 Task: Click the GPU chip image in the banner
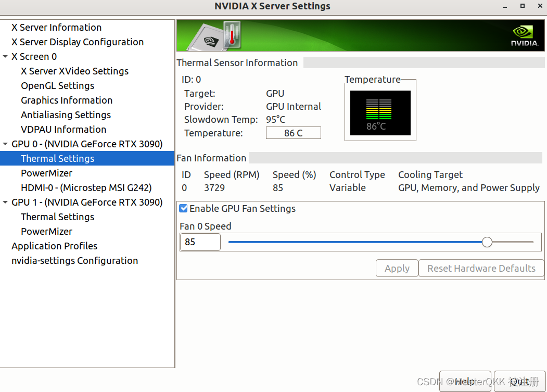pos(207,37)
